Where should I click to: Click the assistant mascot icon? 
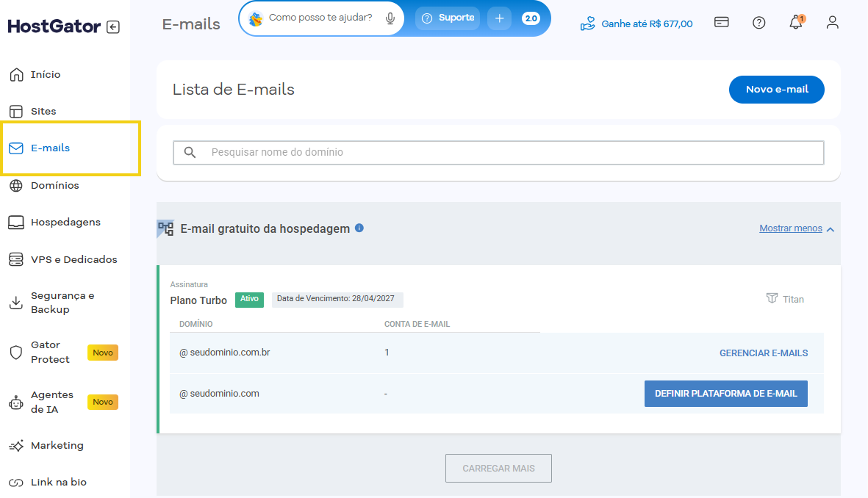point(255,18)
